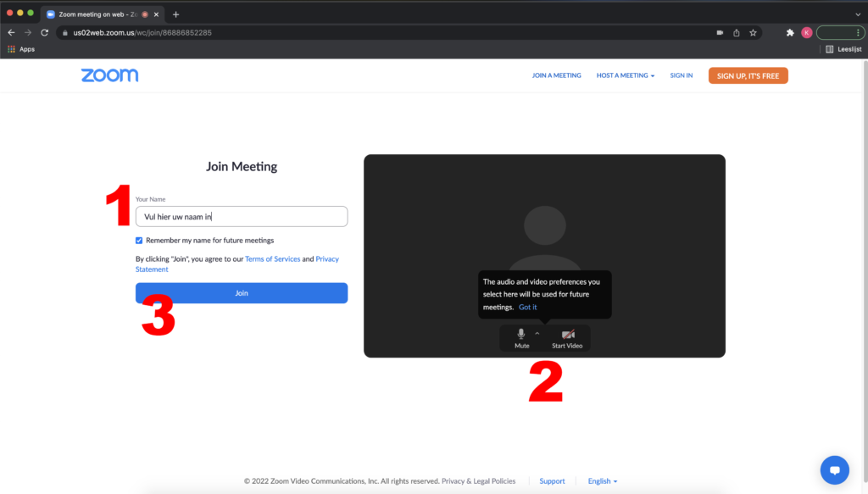Close the Zoom meeting tab

pos(156,14)
